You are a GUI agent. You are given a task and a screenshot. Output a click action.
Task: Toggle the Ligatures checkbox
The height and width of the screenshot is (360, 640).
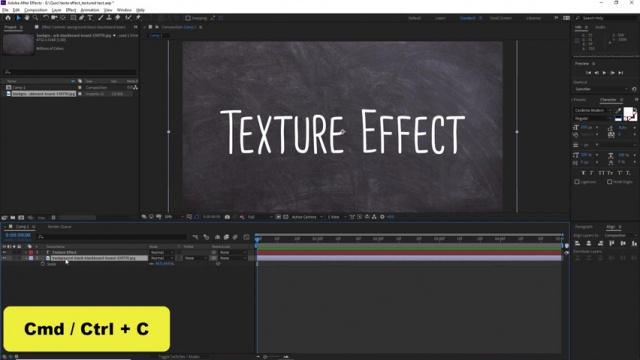pos(577,182)
